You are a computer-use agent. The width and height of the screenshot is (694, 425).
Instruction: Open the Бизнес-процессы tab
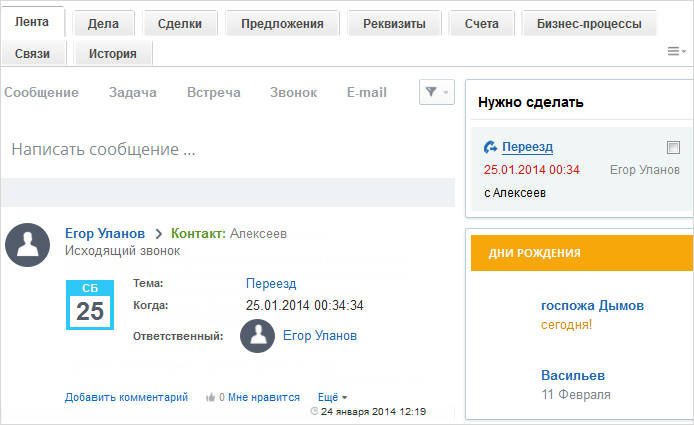[589, 23]
